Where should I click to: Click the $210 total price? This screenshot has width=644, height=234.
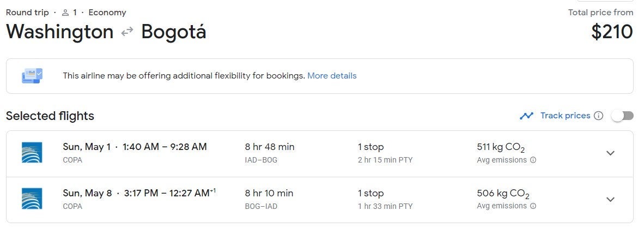(x=612, y=32)
